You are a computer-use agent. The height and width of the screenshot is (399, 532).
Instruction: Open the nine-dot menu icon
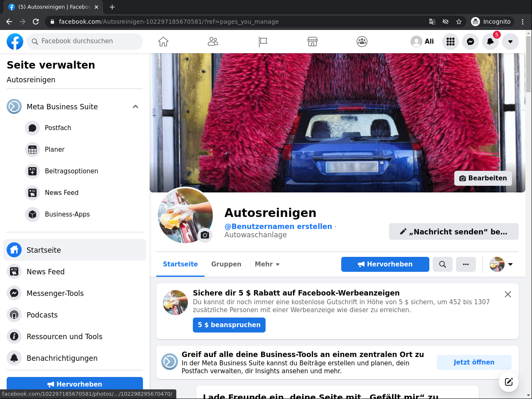[x=451, y=42]
